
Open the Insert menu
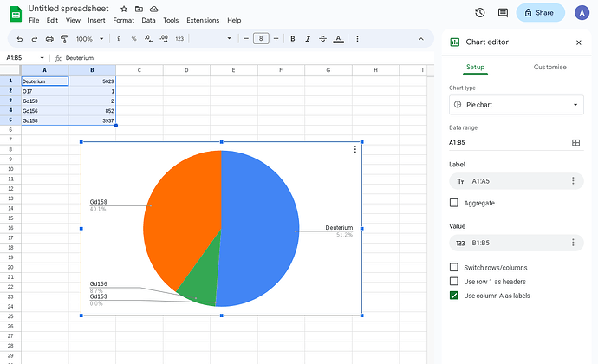[96, 20]
